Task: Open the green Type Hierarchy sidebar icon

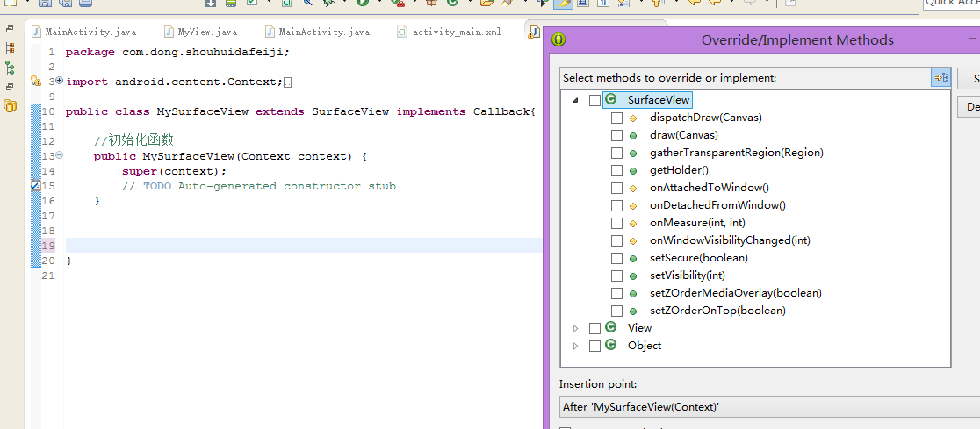Action: (x=10, y=68)
